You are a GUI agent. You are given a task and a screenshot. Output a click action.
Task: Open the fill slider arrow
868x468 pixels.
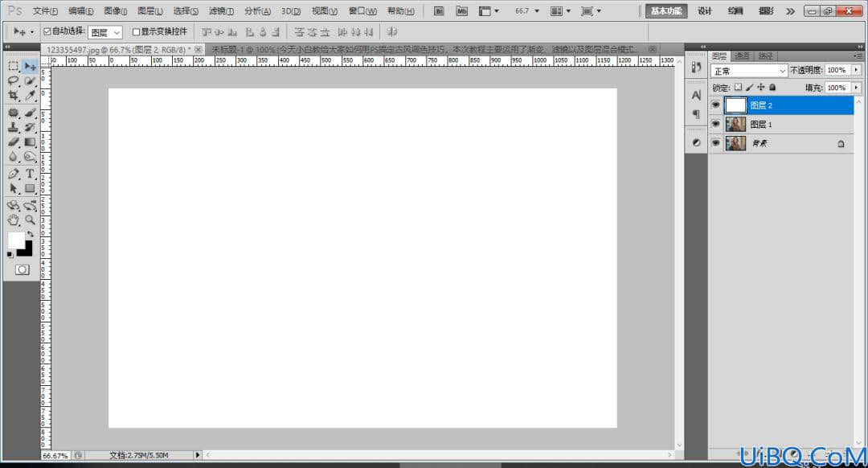pos(857,88)
